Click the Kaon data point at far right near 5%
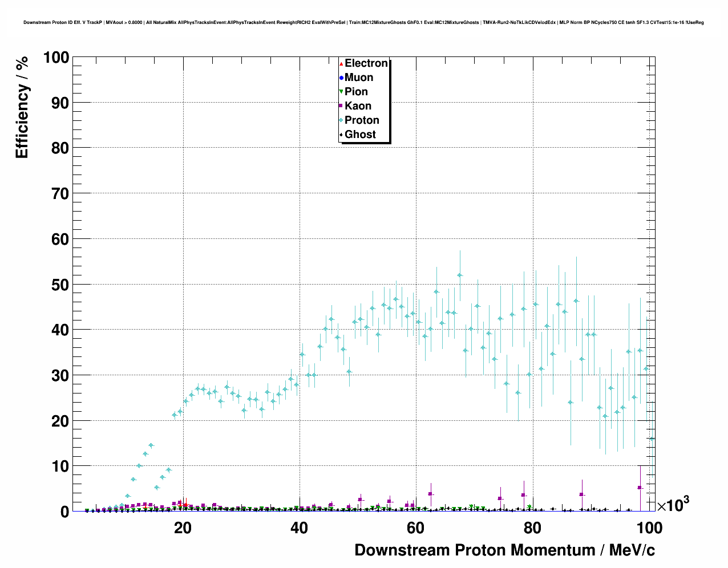This screenshot has width=728, height=568. [640, 488]
